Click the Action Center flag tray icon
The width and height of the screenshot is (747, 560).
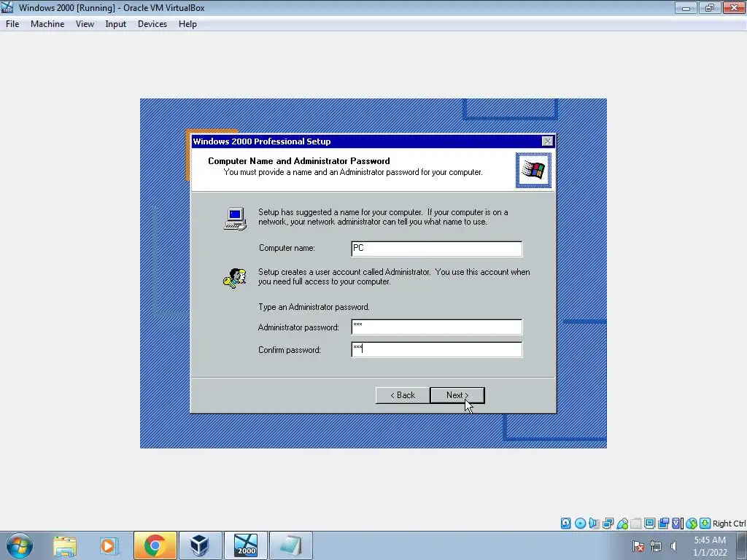click(638, 546)
